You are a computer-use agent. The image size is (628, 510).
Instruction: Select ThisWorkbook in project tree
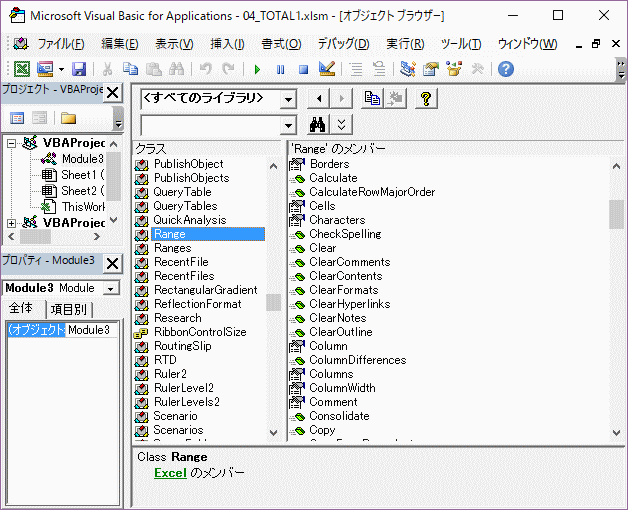click(x=83, y=207)
